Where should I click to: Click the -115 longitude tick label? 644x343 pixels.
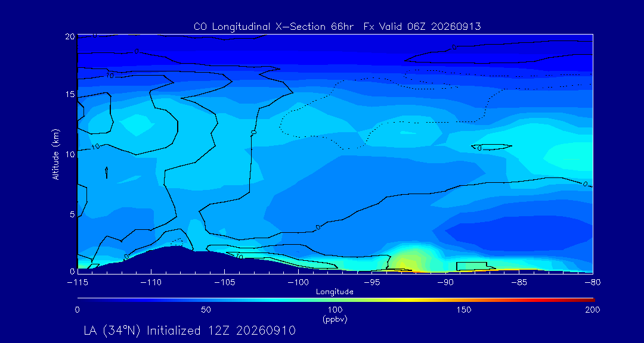78,283
